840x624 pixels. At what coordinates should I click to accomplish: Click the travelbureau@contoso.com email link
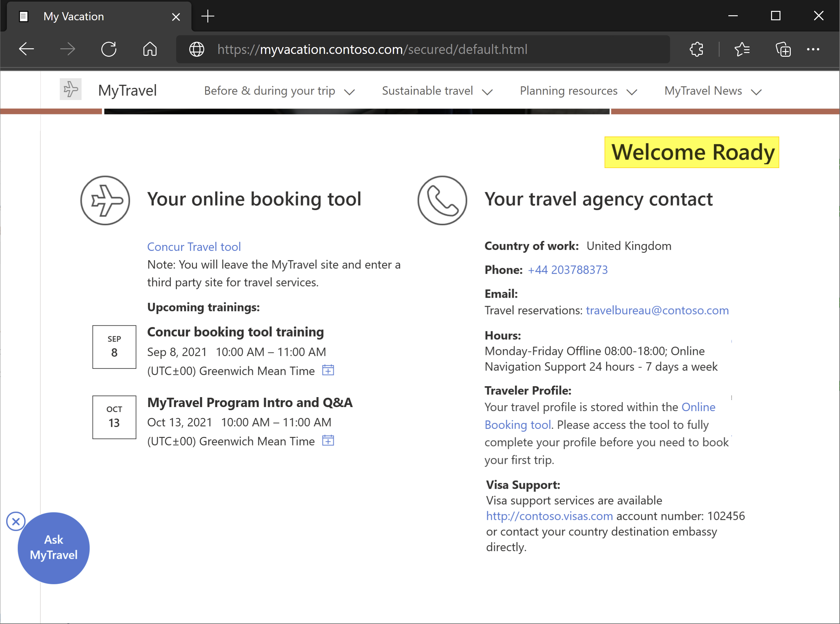pos(657,310)
